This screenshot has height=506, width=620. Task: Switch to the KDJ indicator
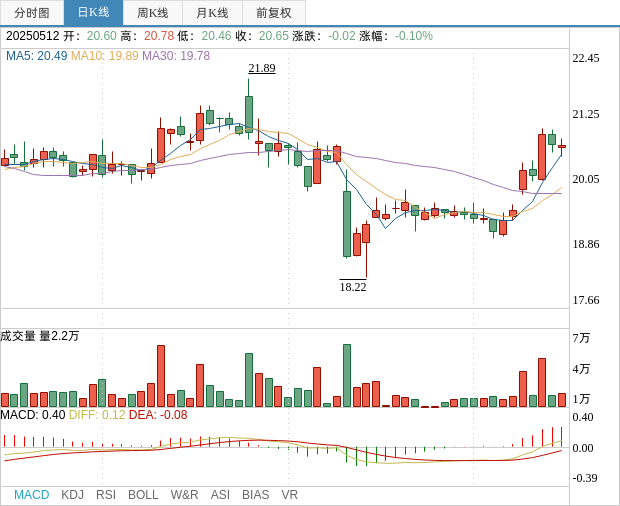72,495
